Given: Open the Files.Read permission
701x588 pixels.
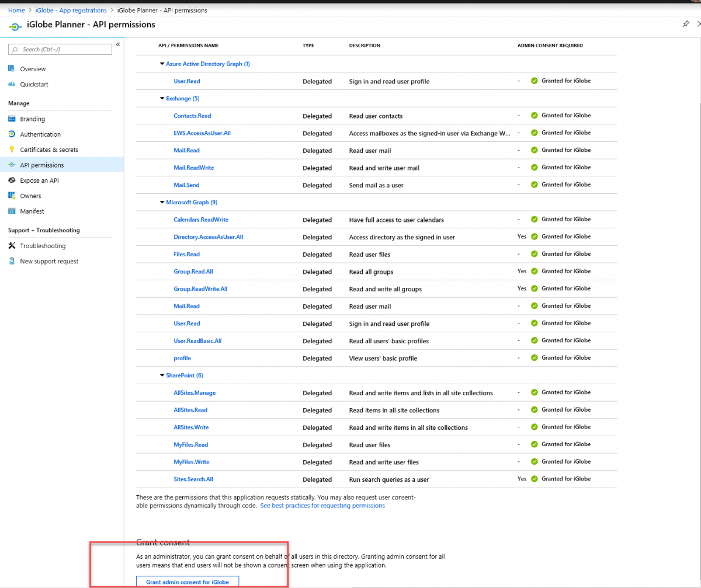Looking at the screenshot, I should click(x=186, y=255).
